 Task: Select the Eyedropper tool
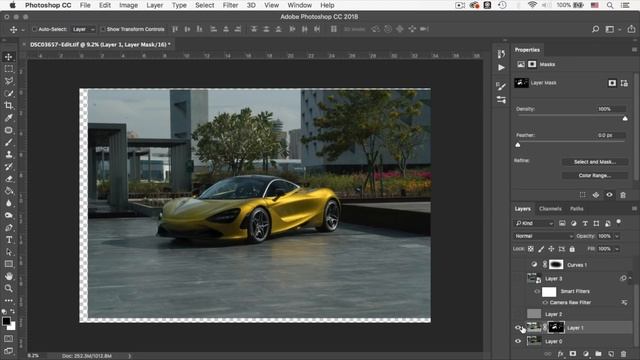9,118
